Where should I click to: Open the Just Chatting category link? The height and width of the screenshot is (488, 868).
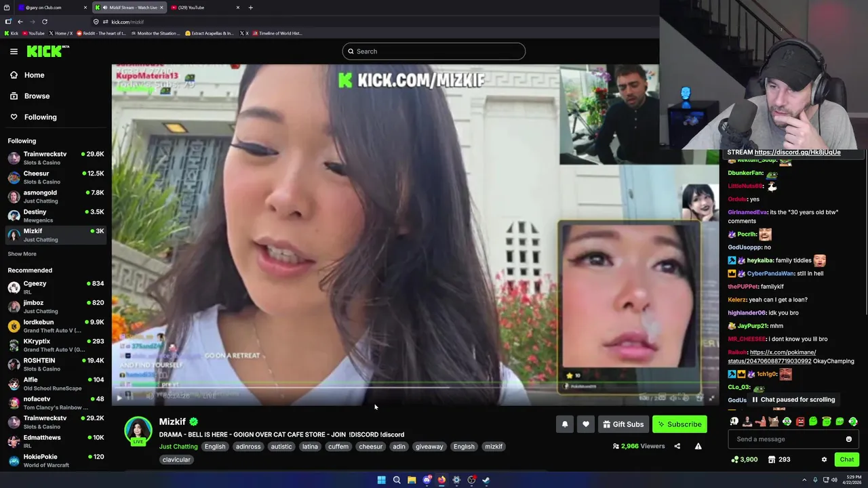178,447
